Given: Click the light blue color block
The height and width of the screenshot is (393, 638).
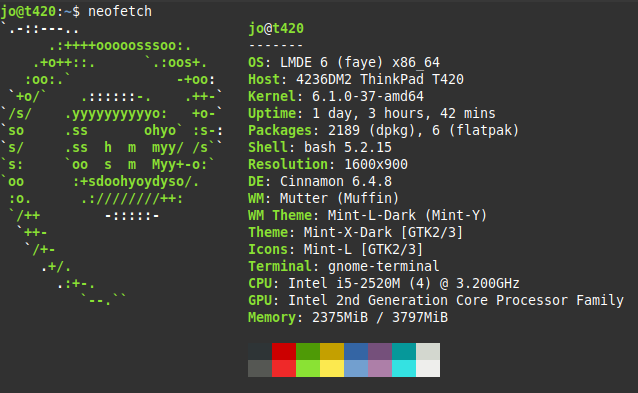Looking at the screenshot, I should pyautogui.click(x=356, y=369).
